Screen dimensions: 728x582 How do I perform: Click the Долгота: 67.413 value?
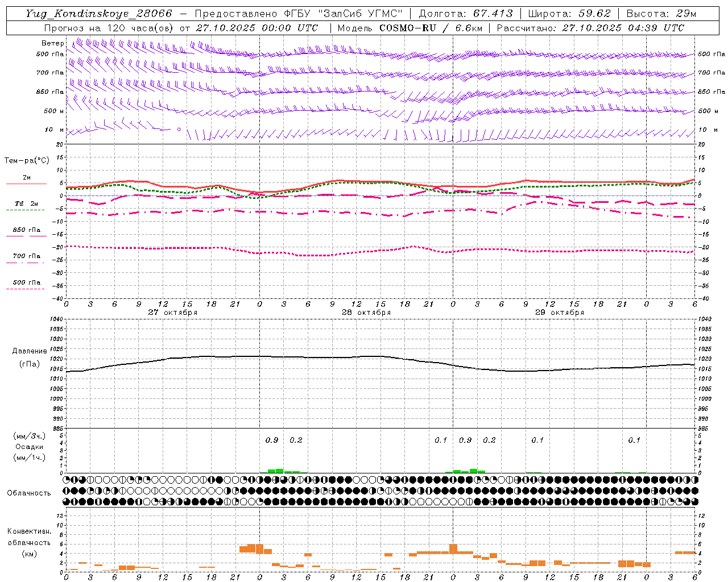[x=466, y=14]
